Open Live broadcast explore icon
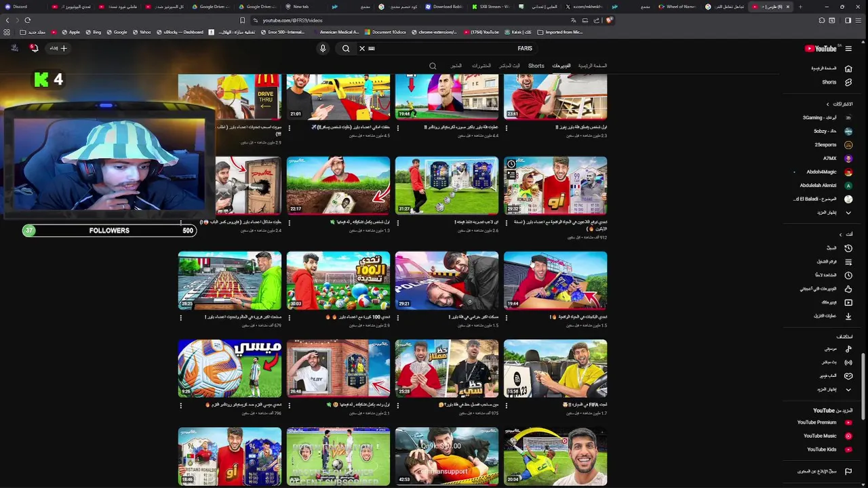 coord(848,362)
